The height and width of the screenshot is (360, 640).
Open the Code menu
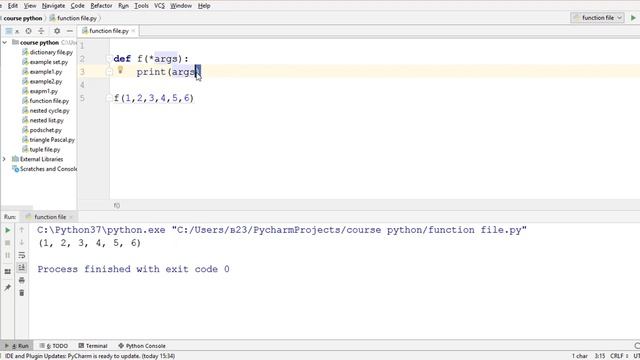coord(77,6)
